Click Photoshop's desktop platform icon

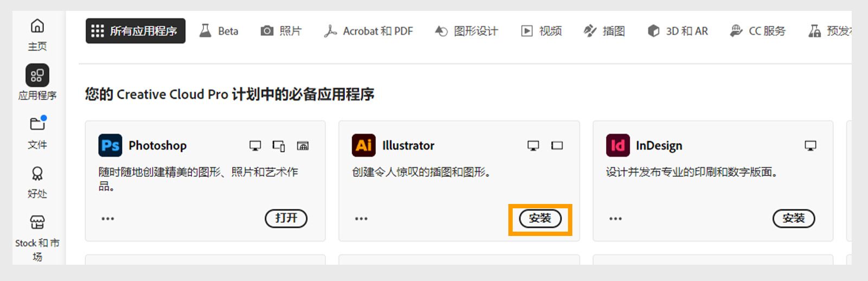255,145
